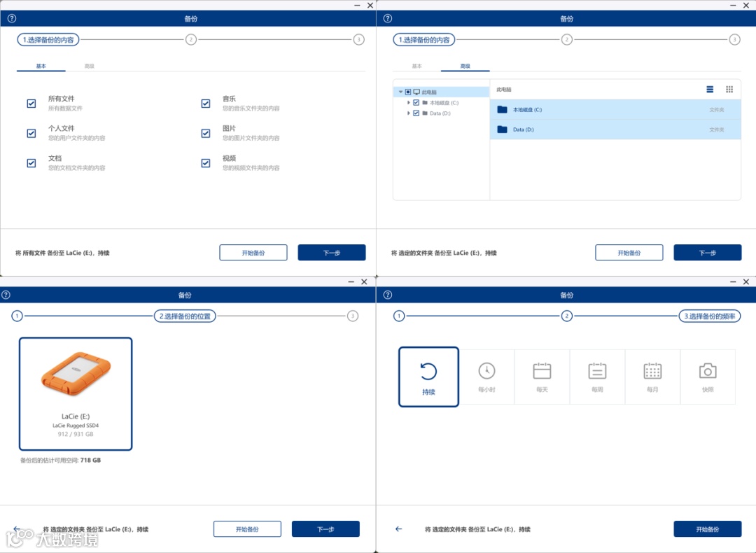This screenshot has height=553, width=756.
Task: Click step 1 circle in backup location window
Action: (x=17, y=316)
